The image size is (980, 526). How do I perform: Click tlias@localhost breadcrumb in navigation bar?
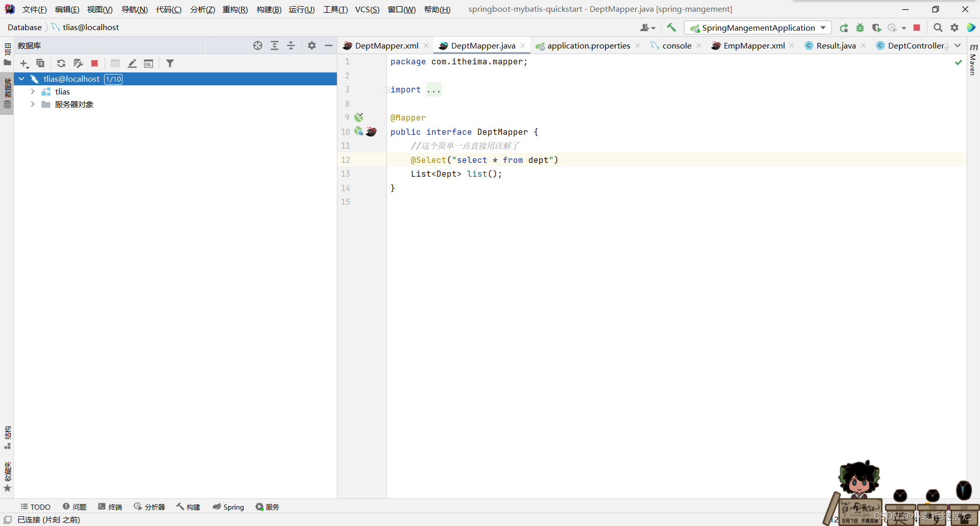pyautogui.click(x=85, y=28)
